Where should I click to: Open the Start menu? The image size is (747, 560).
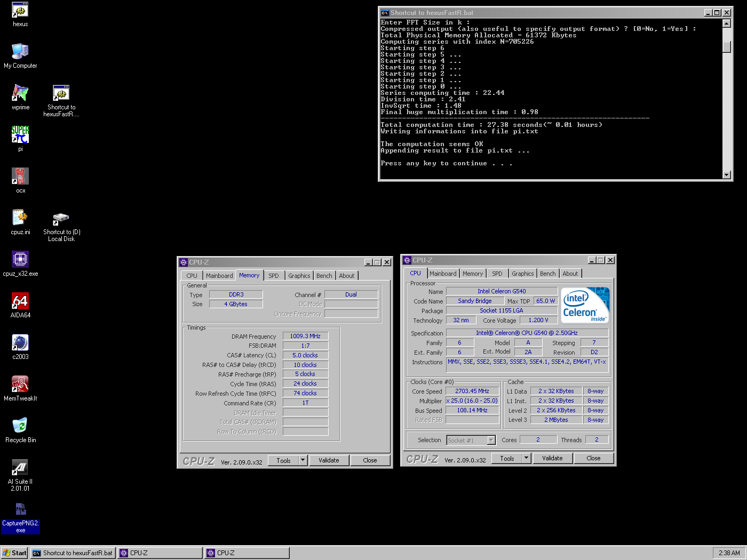pos(14,553)
